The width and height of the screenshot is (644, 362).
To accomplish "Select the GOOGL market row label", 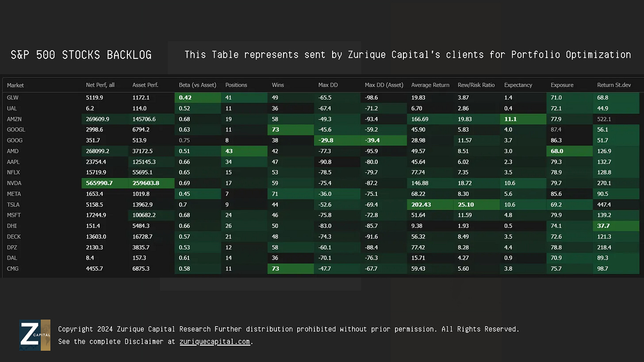I will coord(16,130).
